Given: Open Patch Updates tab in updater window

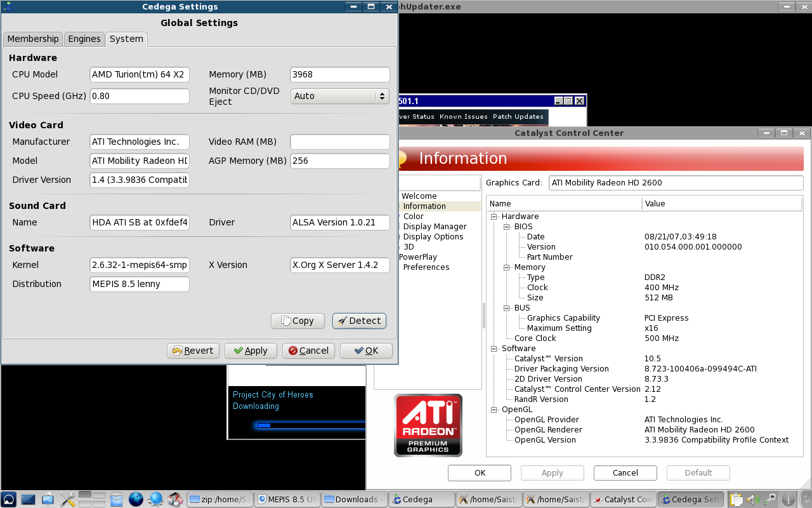Looking at the screenshot, I should click(x=518, y=117).
